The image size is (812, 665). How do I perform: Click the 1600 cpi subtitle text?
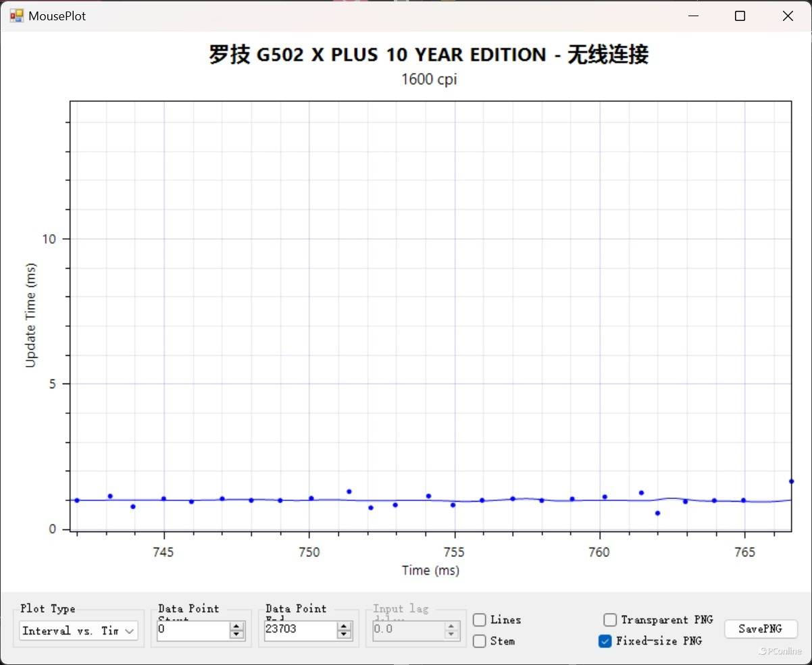[x=429, y=79]
